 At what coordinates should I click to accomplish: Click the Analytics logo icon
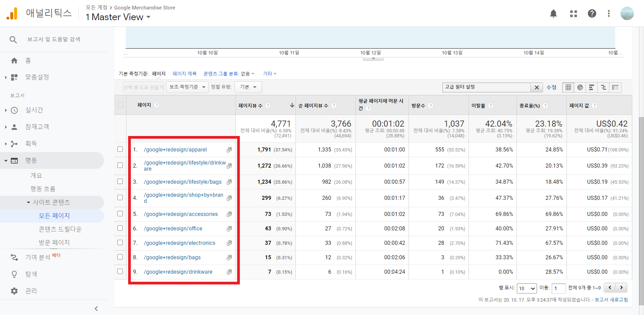[x=12, y=13]
